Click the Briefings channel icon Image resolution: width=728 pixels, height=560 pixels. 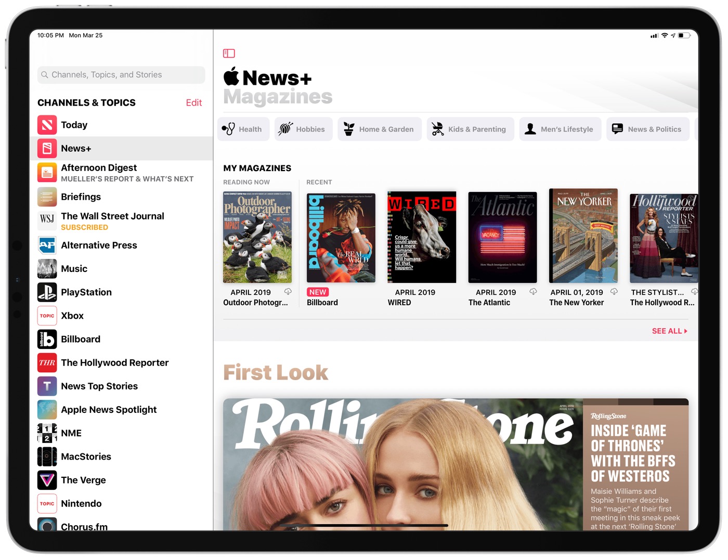47,197
